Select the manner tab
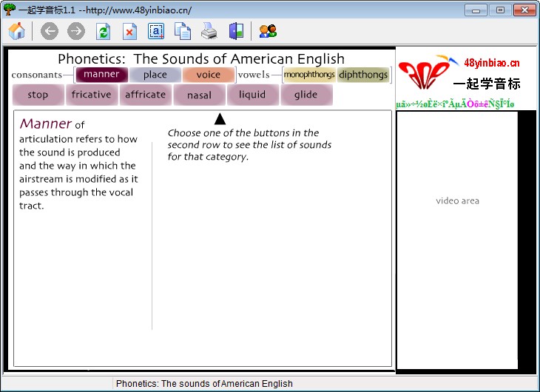Viewport: 540px width, 392px height. pyautogui.click(x=101, y=75)
